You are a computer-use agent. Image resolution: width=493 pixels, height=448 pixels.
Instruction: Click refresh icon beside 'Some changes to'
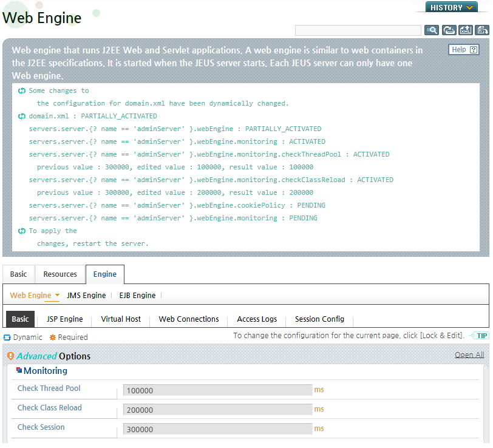(22, 91)
